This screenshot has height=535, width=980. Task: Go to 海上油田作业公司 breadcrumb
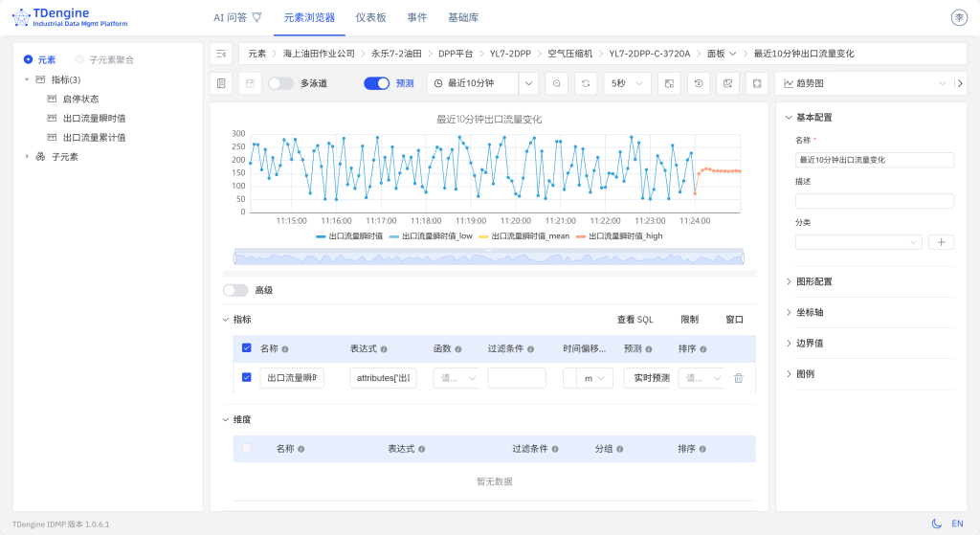click(x=319, y=54)
